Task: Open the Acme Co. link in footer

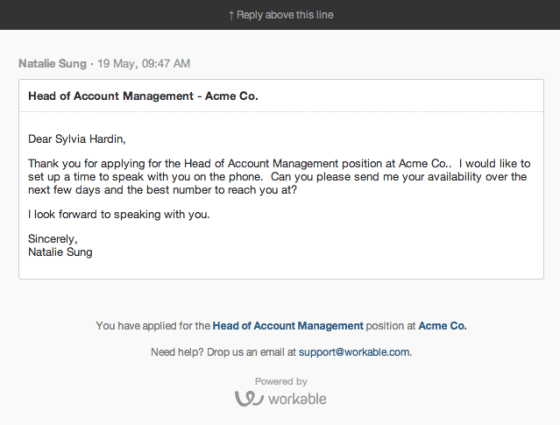Action: point(442,326)
